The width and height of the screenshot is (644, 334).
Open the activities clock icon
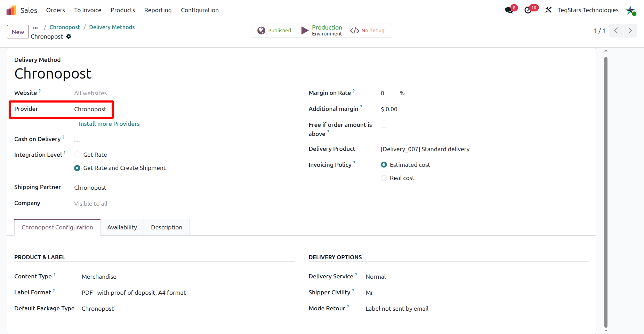pos(528,10)
